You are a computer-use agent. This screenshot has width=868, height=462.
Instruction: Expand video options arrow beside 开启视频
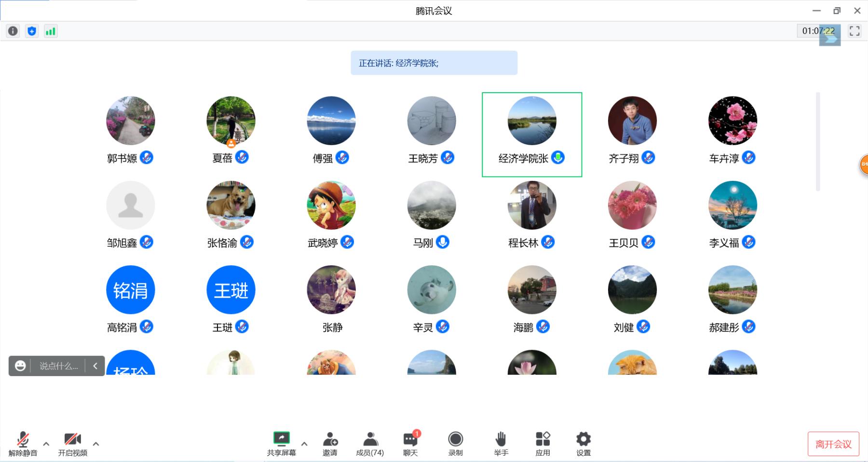(x=96, y=444)
